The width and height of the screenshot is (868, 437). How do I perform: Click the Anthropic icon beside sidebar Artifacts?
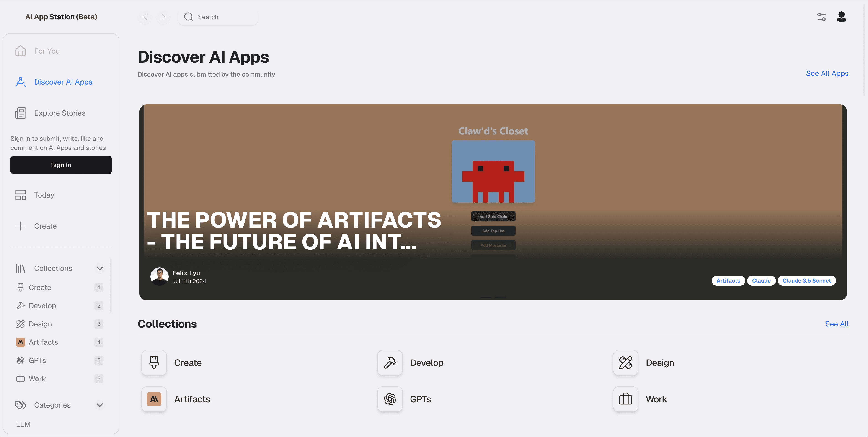[20, 342]
